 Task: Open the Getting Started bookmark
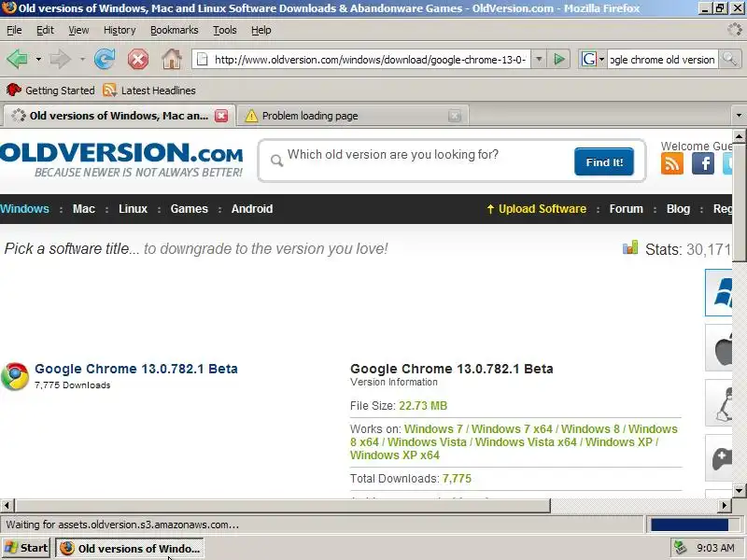coord(50,90)
